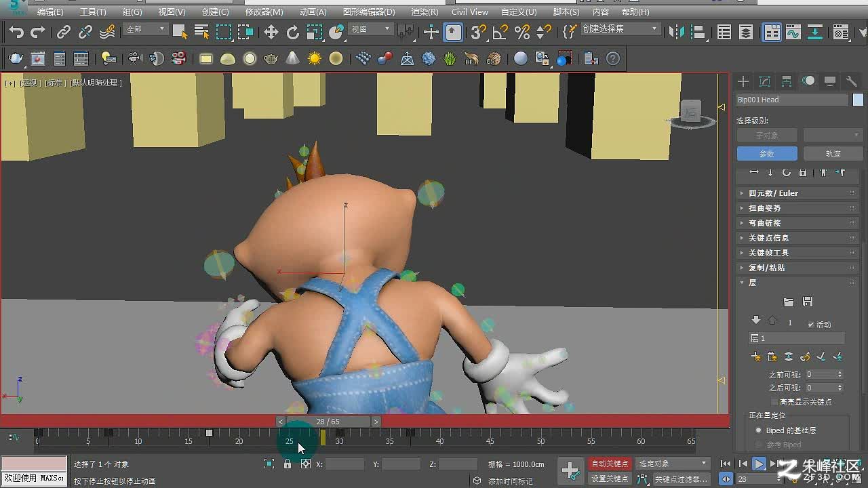
Task: Click the grass Hair and Fur icon
Action: pos(450,59)
